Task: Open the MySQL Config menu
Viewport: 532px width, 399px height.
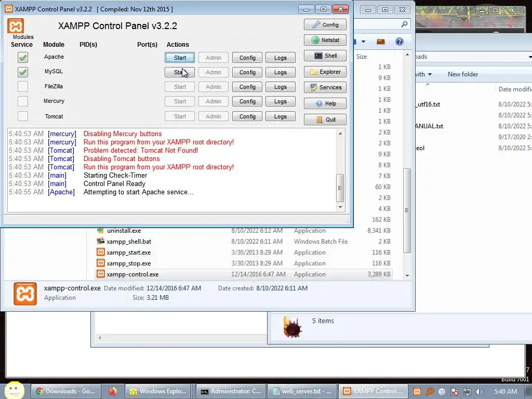Action: (247, 72)
